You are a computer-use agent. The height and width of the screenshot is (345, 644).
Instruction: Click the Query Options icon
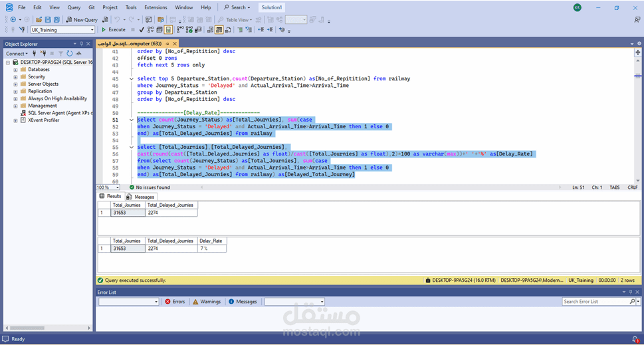pyautogui.click(x=159, y=29)
